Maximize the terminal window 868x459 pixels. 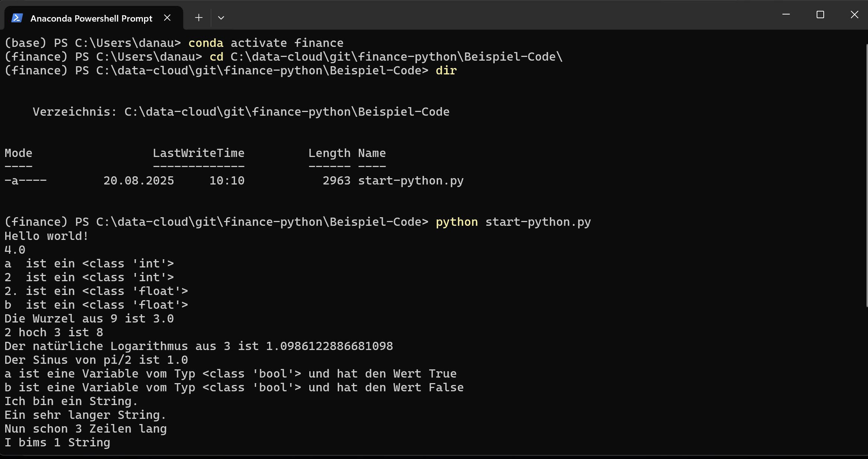click(x=820, y=15)
